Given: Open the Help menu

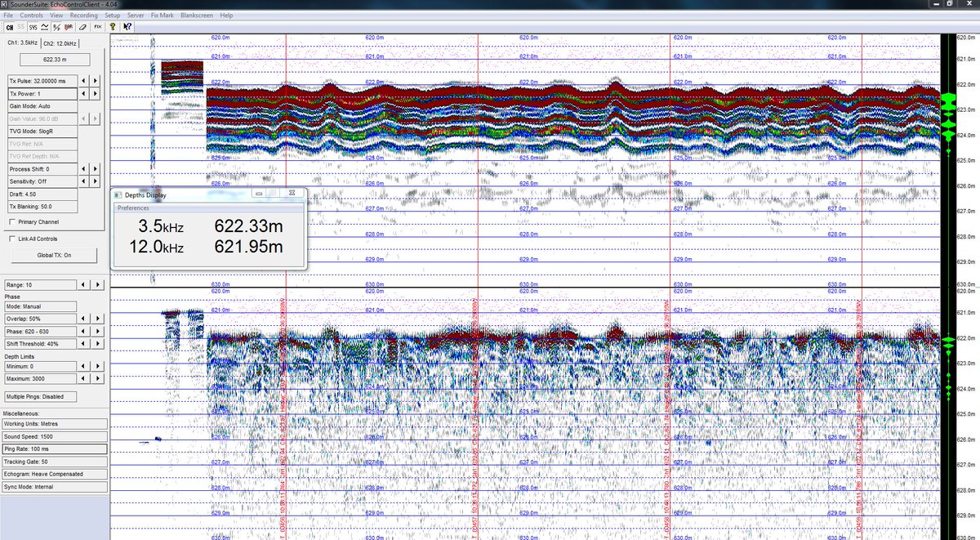Looking at the screenshot, I should [226, 16].
